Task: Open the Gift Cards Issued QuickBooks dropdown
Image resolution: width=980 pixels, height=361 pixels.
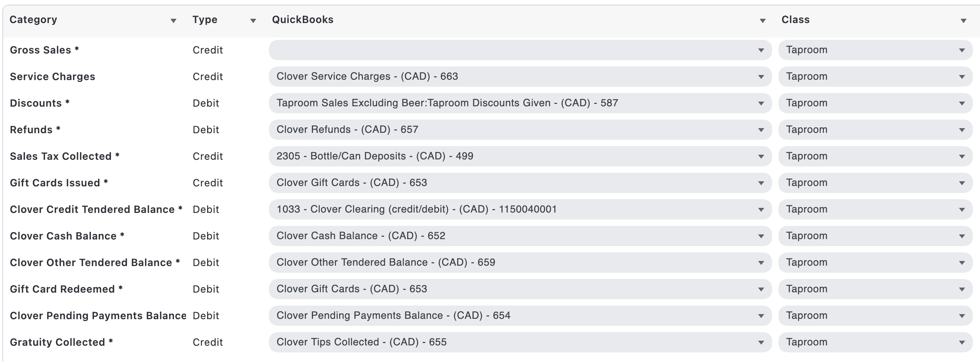Action: point(520,183)
